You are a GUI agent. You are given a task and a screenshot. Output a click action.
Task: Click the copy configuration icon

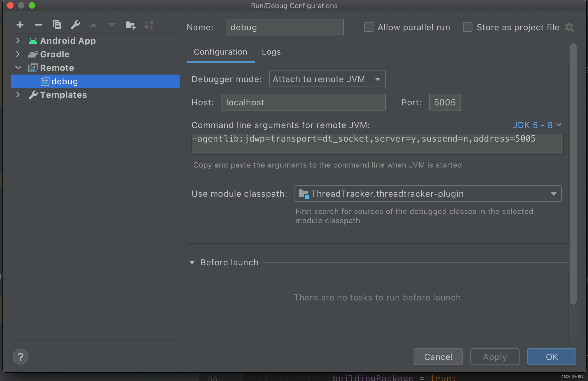tap(56, 24)
